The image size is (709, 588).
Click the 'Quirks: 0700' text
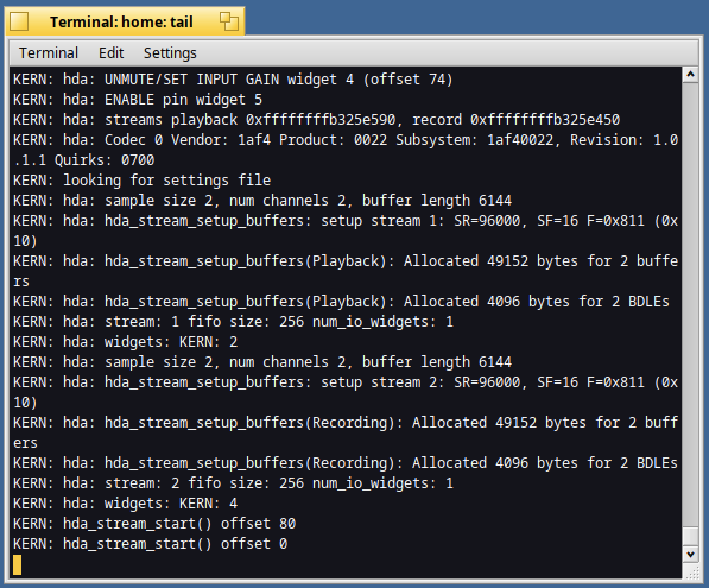click(x=105, y=160)
